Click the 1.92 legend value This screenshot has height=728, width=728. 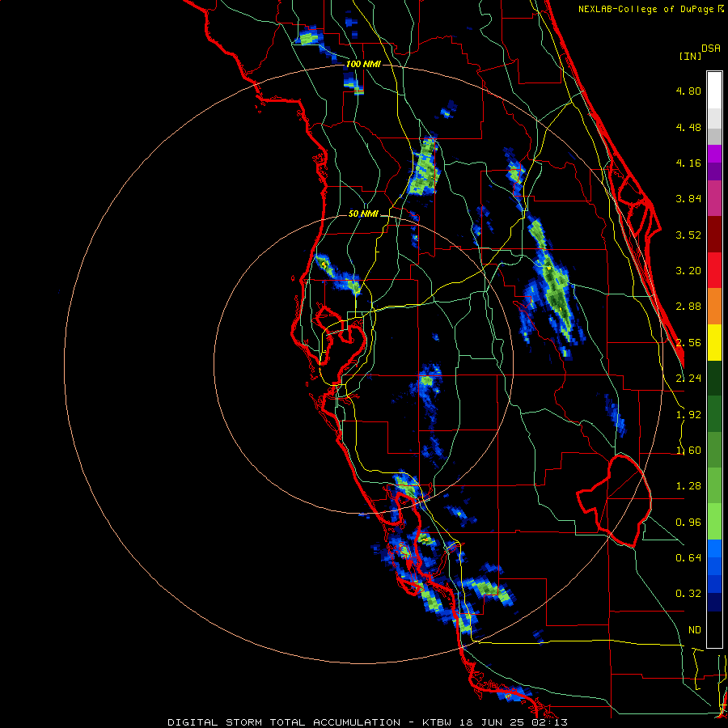point(688,415)
